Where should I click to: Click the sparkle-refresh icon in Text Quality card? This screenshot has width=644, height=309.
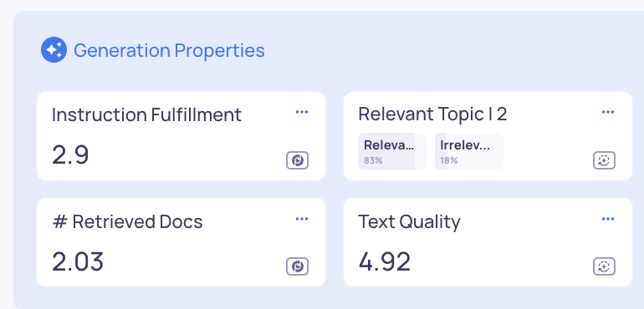coord(604,266)
